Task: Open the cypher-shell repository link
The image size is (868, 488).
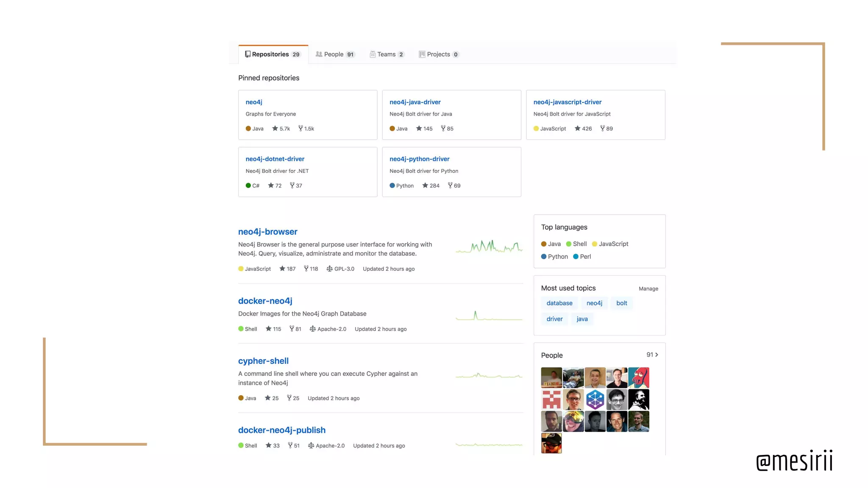Action: pos(263,361)
